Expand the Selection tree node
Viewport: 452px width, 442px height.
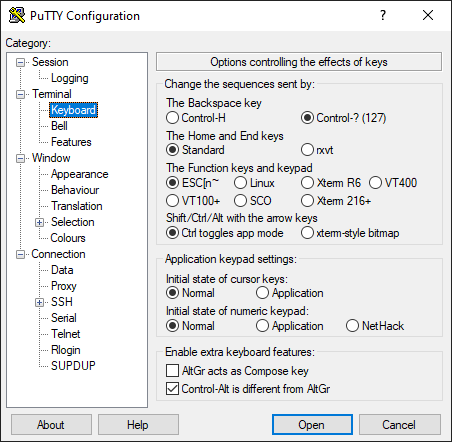coord(39,222)
